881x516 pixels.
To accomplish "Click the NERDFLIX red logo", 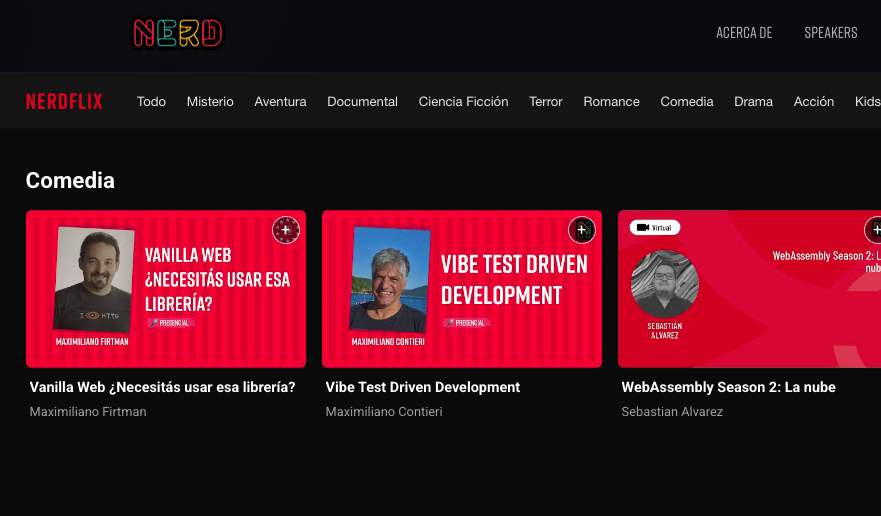I will tap(64, 101).
